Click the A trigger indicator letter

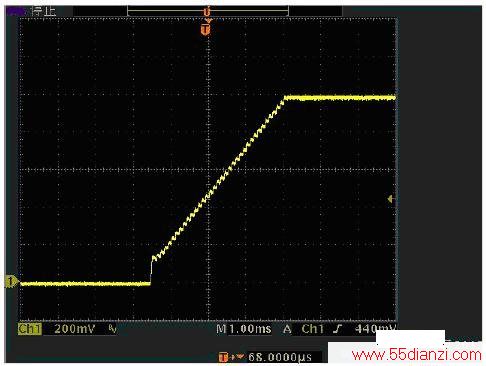[287, 329]
